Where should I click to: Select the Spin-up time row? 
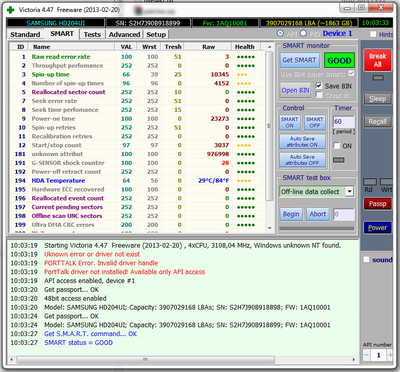(137, 74)
